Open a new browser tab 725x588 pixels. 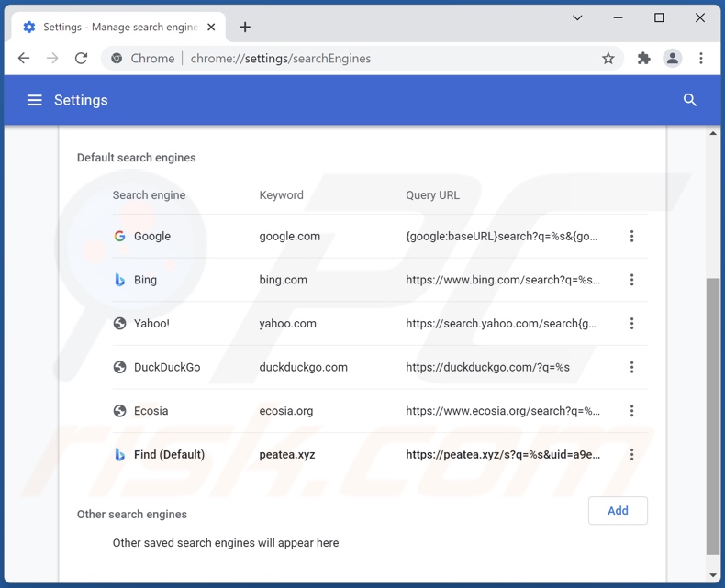[x=245, y=28]
